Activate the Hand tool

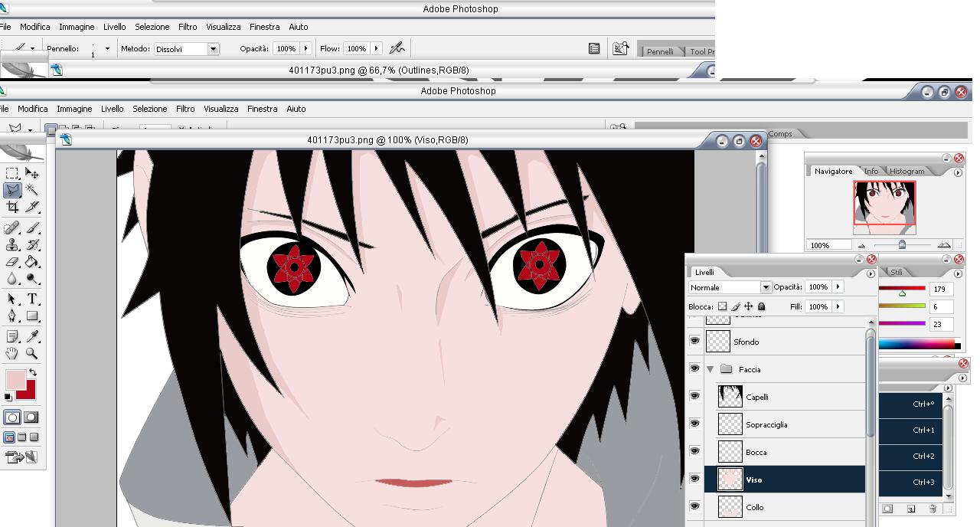(12, 353)
